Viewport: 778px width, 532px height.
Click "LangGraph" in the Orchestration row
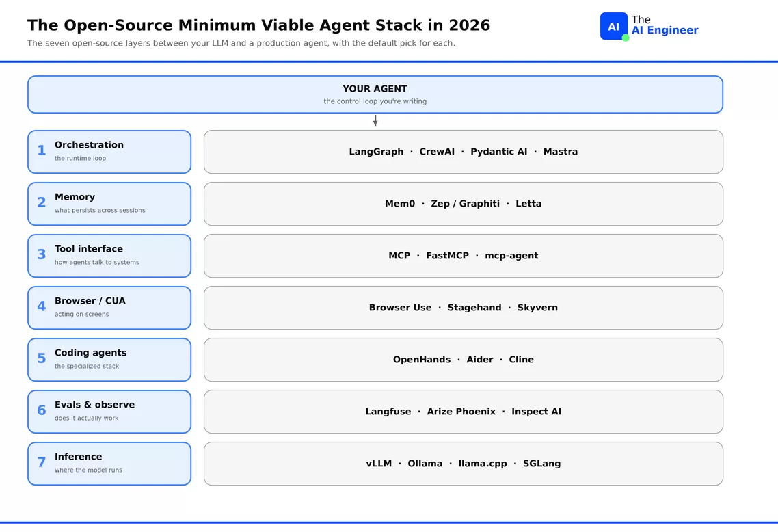[x=376, y=152]
